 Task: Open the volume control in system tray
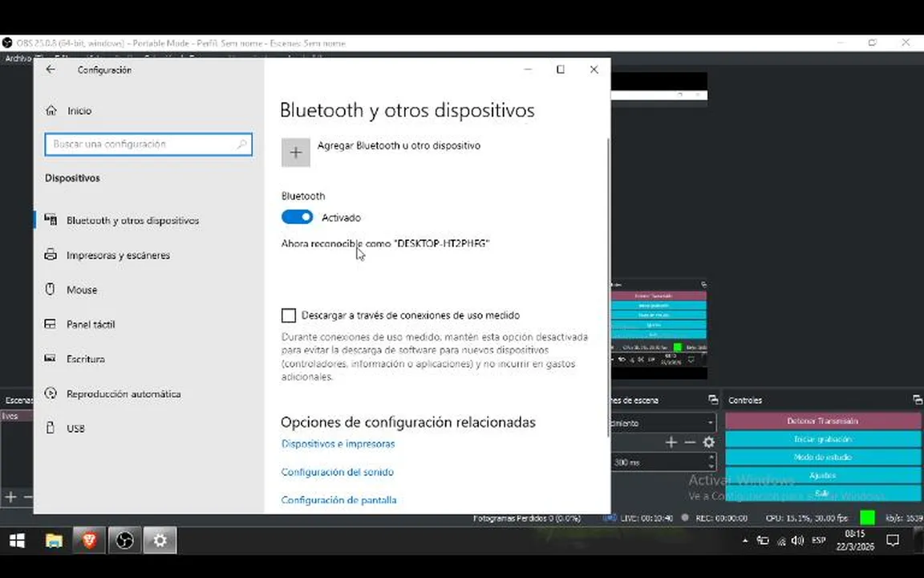pyautogui.click(x=798, y=540)
